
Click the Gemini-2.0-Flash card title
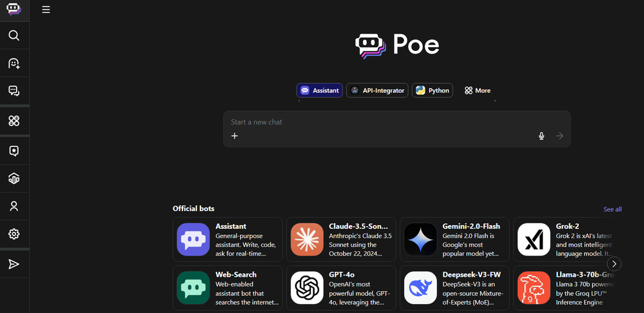tap(471, 227)
